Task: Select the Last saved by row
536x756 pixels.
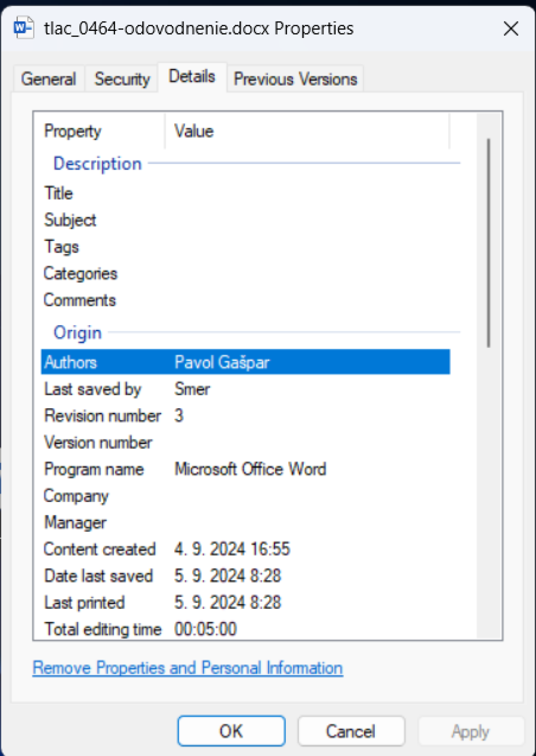Action: 245,389
